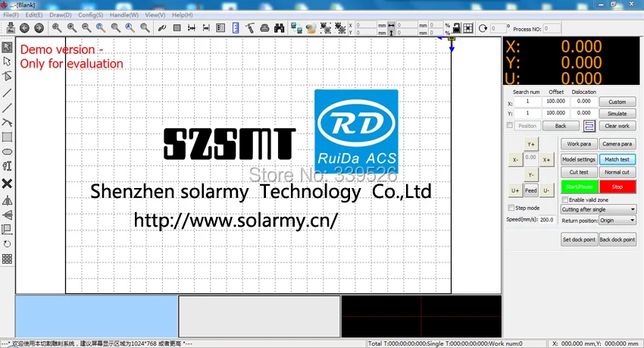Click the Model settings button
Screen dimensions: 644x348
point(579,159)
